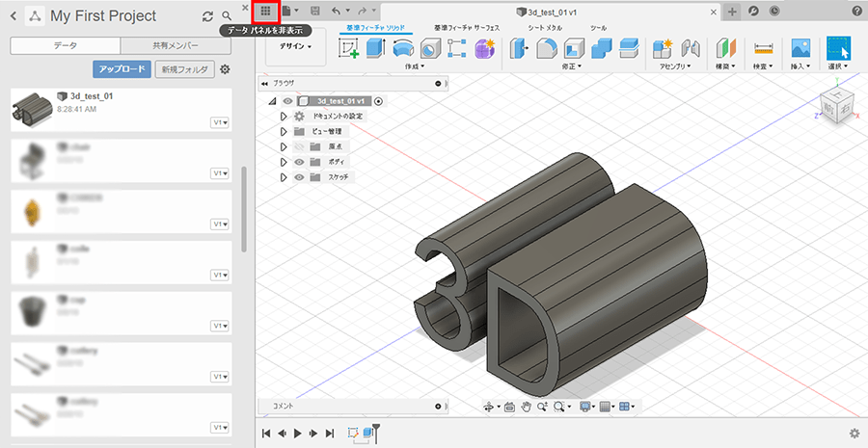Click the 新規フォルダ button

pos(185,69)
